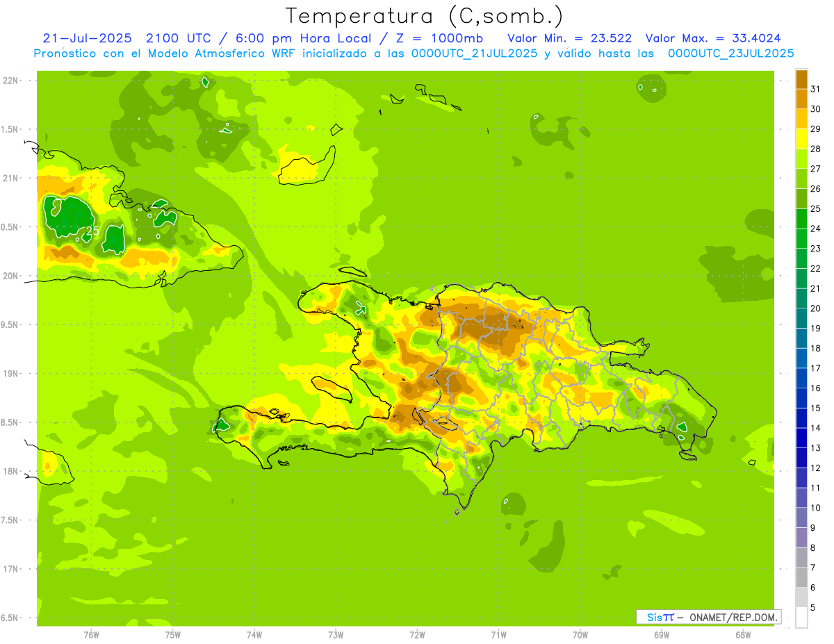Screen dimensions: 834x644
Task: Click the '20' value on the color scale
Action: point(815,308)
